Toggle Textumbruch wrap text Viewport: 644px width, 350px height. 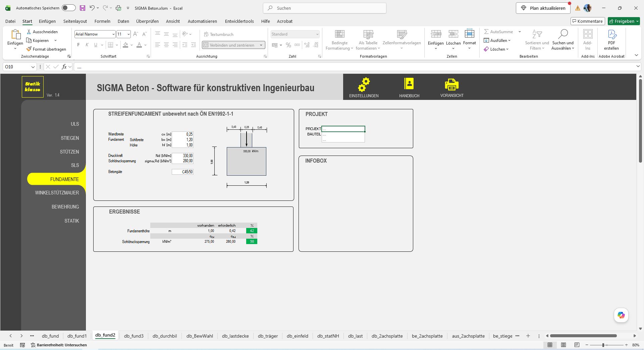[x=219, y=34]
